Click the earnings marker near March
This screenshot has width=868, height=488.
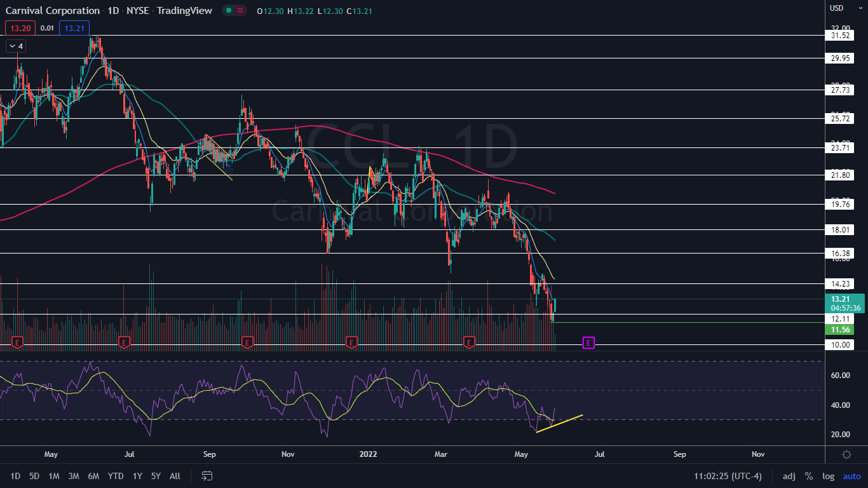pyautogui.click(x=469, y=342)
